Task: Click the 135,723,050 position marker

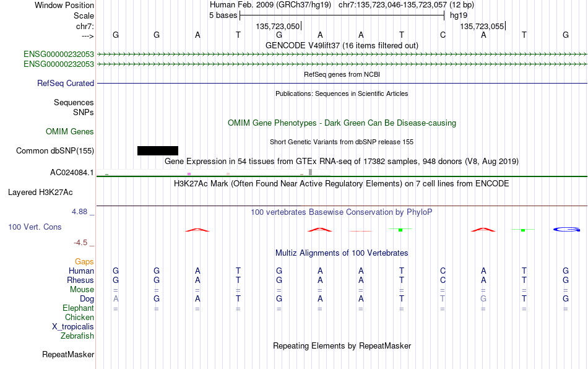Action: 279,26
